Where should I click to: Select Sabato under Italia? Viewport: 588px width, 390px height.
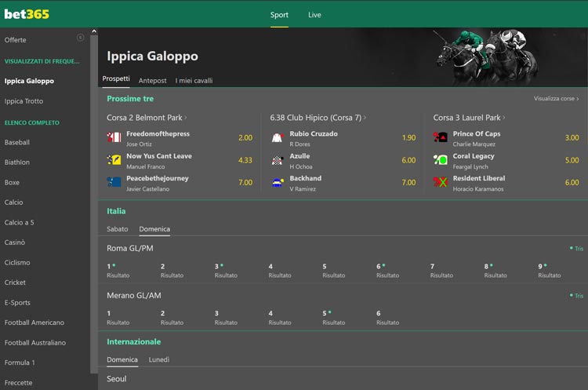tap(118, 229)
